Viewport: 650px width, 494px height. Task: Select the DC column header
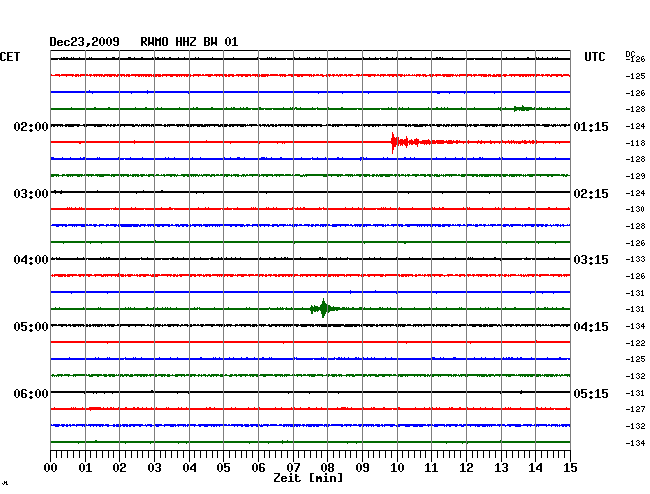[x=630, y=54]
